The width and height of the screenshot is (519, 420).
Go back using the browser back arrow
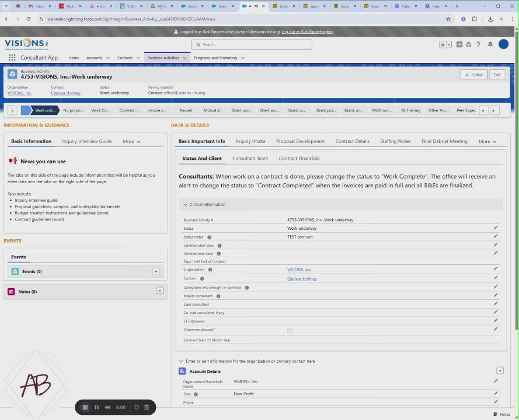pos(7,19)
